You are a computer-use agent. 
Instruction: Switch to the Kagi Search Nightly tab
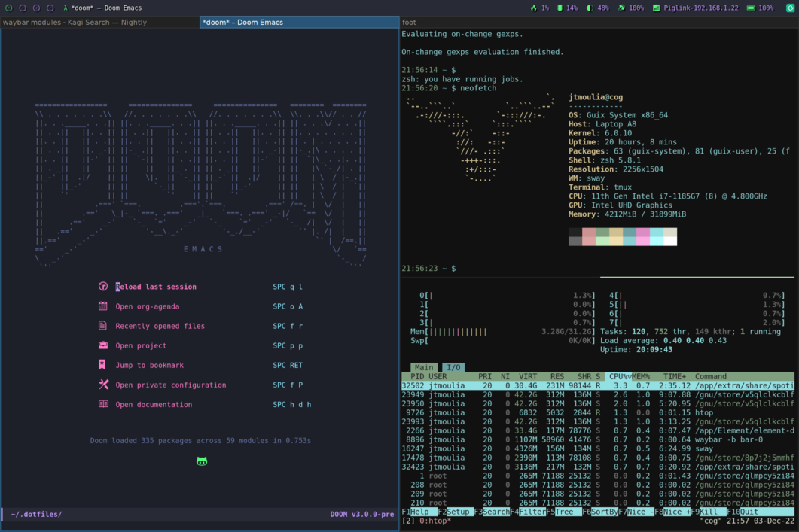(x=100, y=22)
